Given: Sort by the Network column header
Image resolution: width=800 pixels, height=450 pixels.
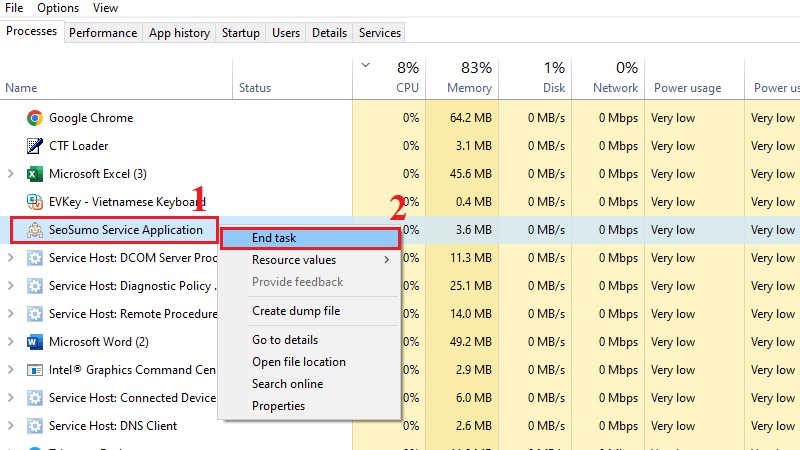Looking at the screenshot, I should (615, 88).
